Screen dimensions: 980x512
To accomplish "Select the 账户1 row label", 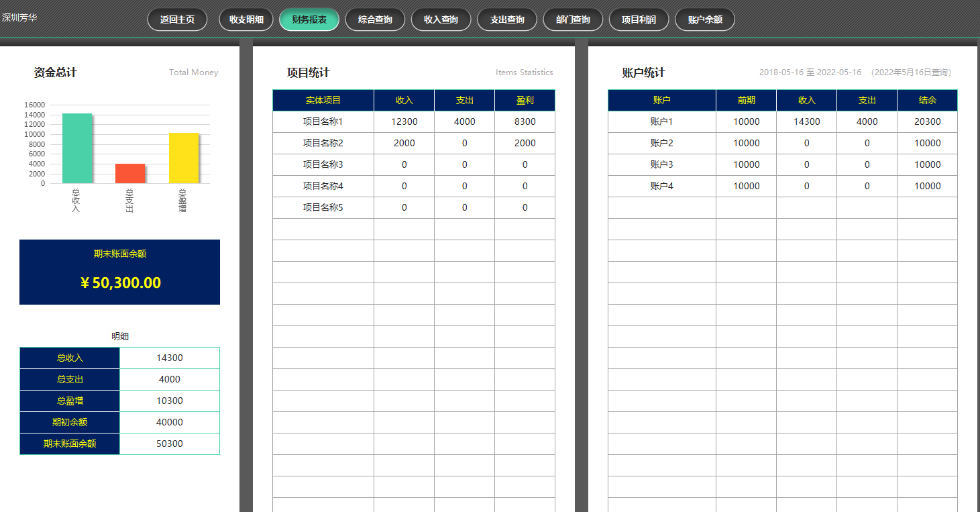I will click(x=662, y=121).
